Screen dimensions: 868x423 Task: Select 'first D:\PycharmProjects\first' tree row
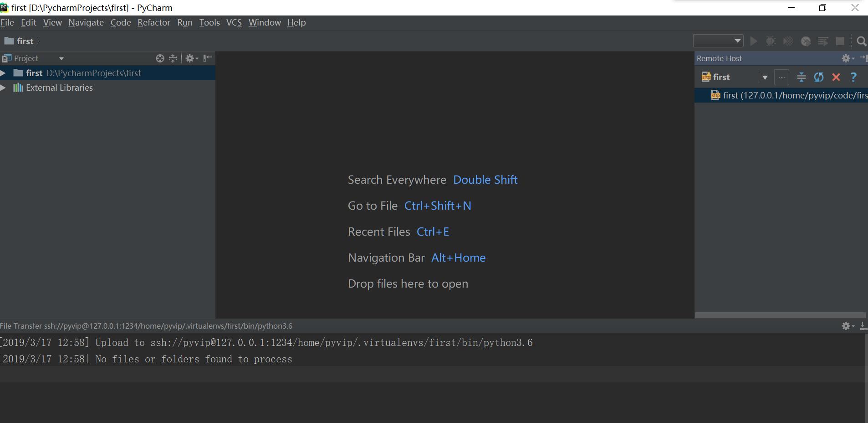(107, 73)
